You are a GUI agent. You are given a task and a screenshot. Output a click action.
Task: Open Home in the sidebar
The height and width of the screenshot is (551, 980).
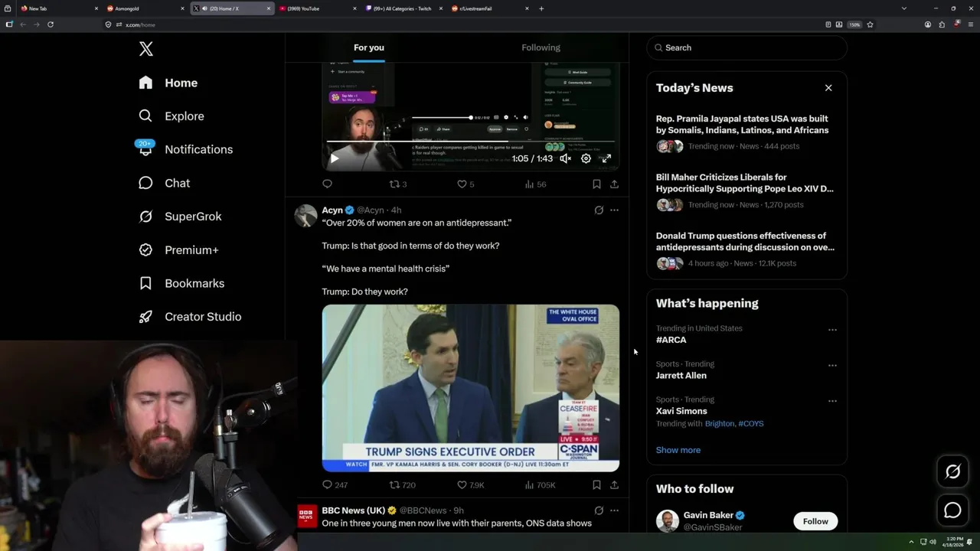click(168, 83)
